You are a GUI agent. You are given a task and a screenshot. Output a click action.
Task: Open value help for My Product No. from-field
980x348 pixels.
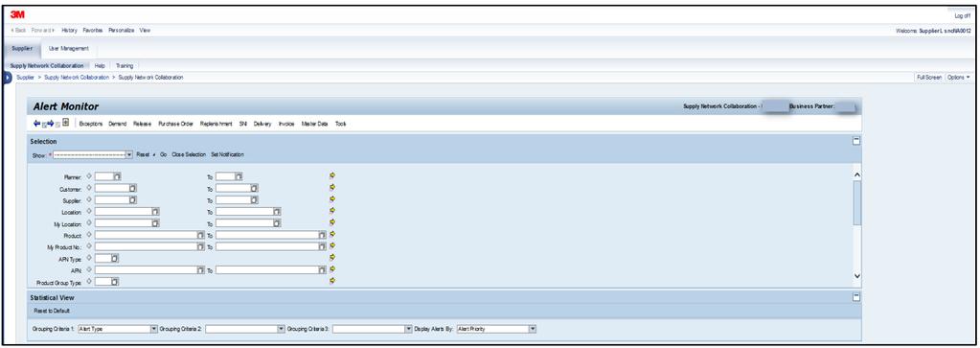click(x=200, y=246)
